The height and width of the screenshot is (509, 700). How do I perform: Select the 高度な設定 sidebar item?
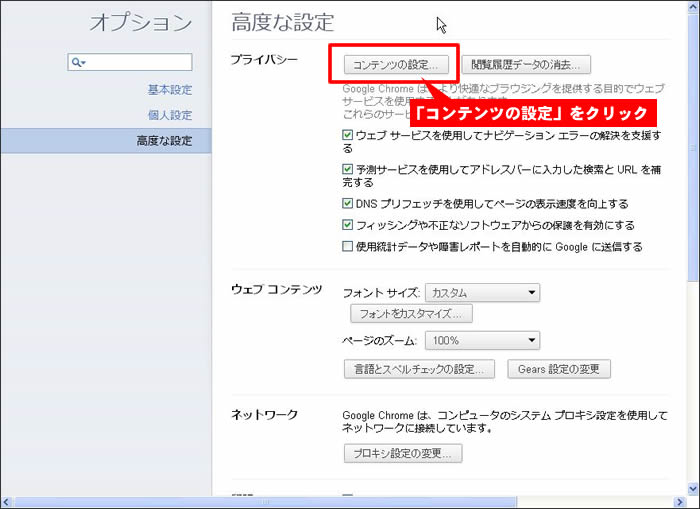tap(106, 141)
